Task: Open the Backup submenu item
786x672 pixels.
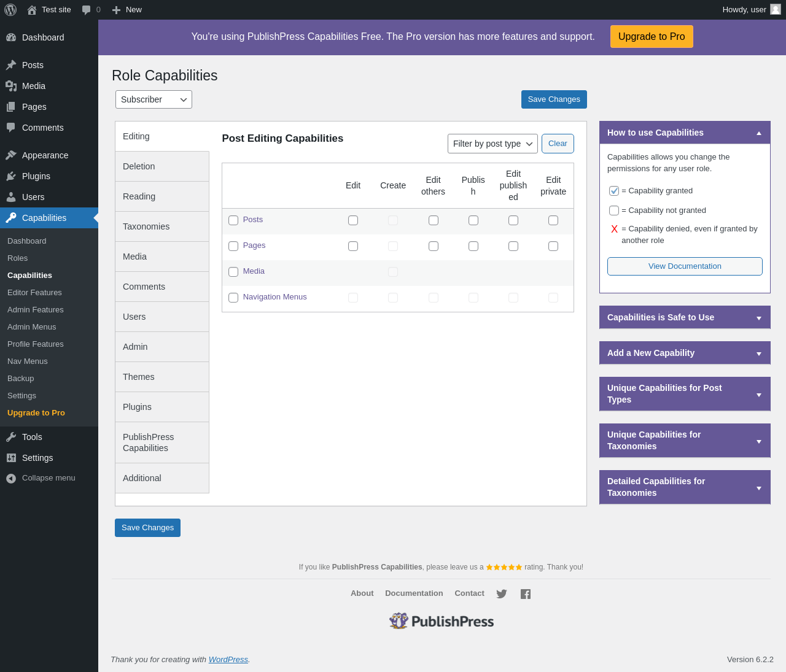Action: (21, 379)
